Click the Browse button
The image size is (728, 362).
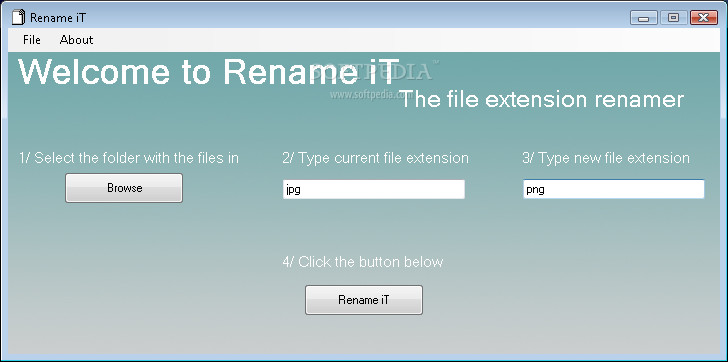[x=124, y=188]
